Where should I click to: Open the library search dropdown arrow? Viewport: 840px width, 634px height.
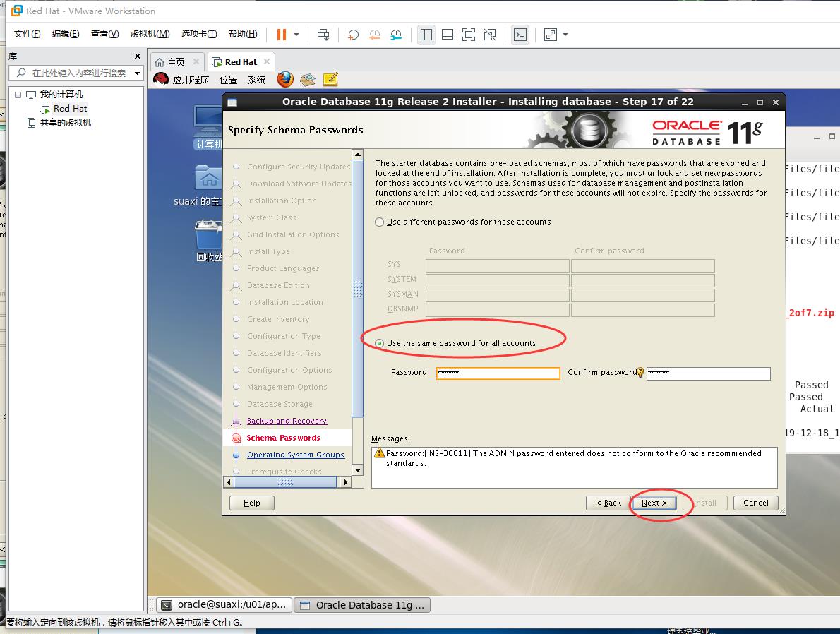138,73
